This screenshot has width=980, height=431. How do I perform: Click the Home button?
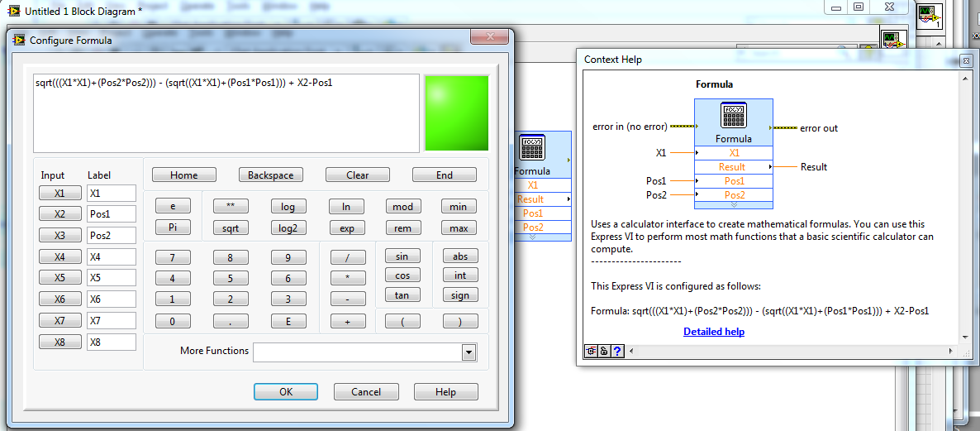(183, 175)
